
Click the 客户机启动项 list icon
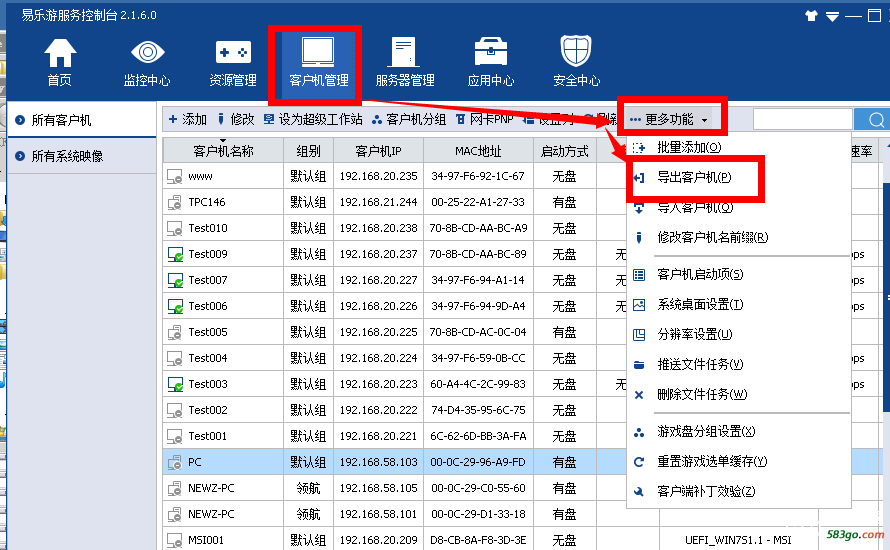click(639, 275)
